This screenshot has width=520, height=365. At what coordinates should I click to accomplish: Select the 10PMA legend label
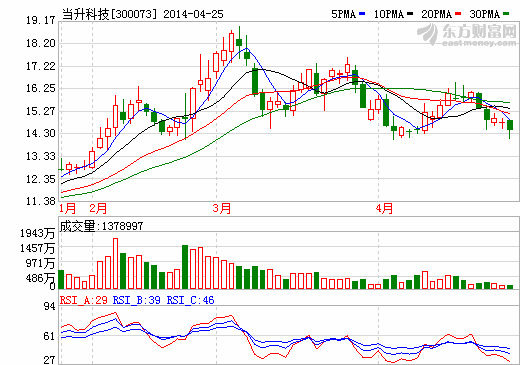coord(389,14)
